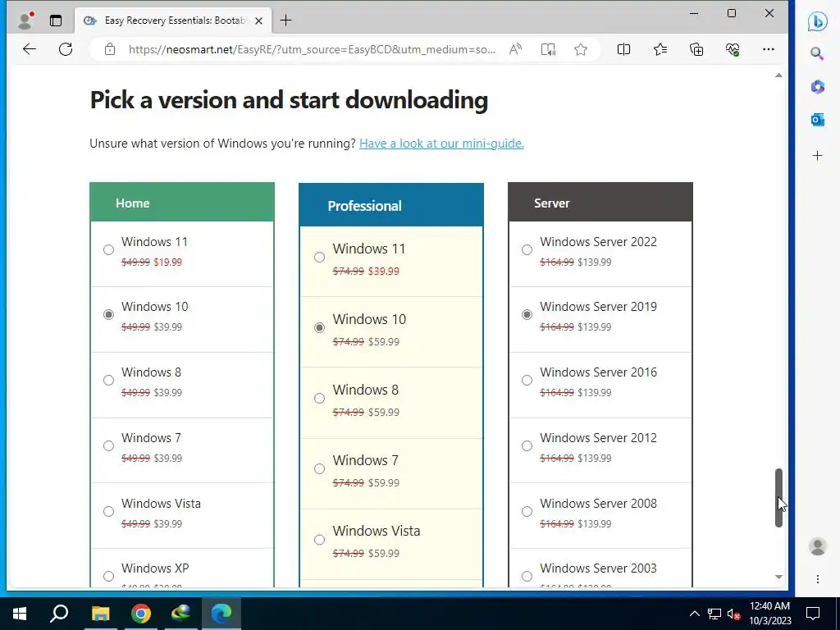This screenshot has width=840, height=630.
Task: Toggle split screen view
Action: point(623,49)
